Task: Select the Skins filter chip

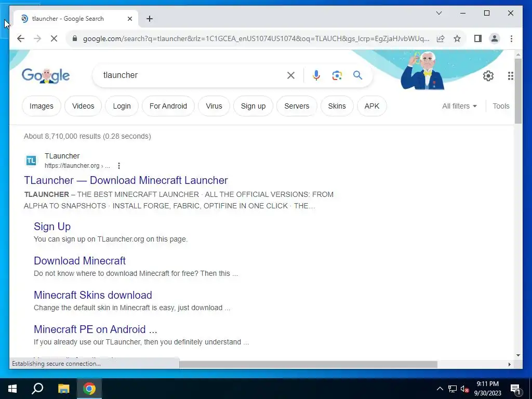Action: click(x=337, y=106)
